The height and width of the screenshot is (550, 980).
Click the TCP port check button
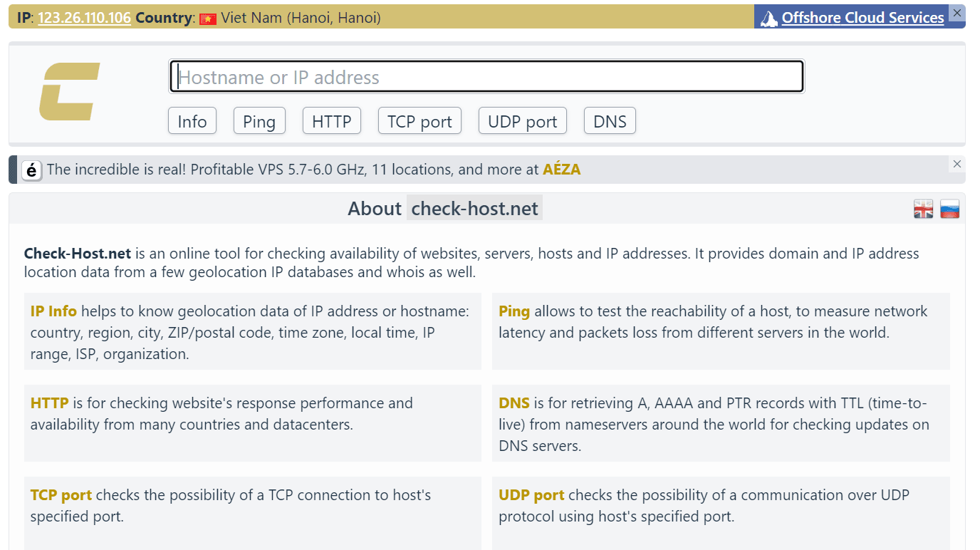pyautogui.click(x=419, y=121)
